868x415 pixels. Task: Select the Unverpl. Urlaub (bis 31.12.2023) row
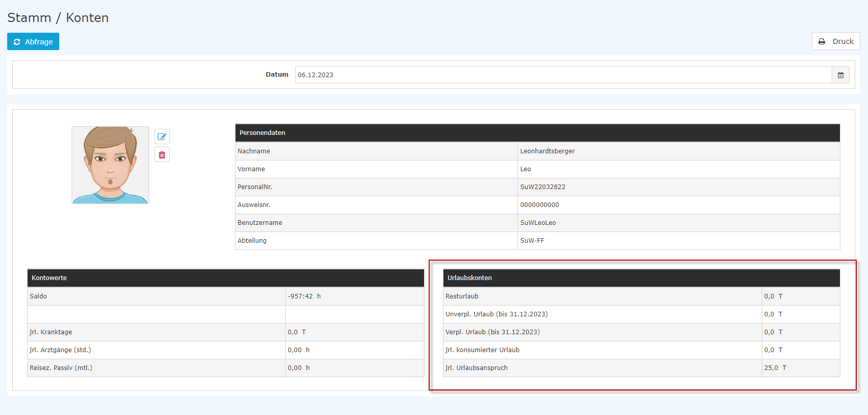pos(642,314)
